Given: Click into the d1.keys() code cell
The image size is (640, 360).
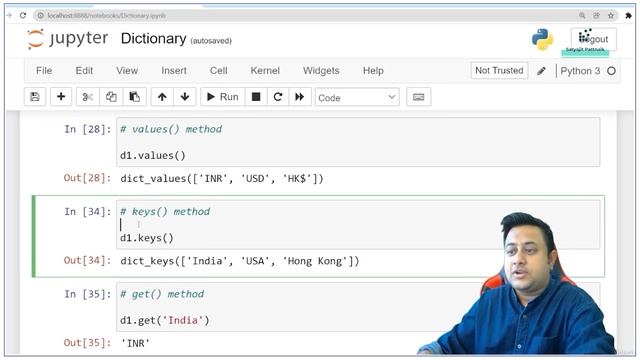Looking at the screenshot, I should pos(358,224).
